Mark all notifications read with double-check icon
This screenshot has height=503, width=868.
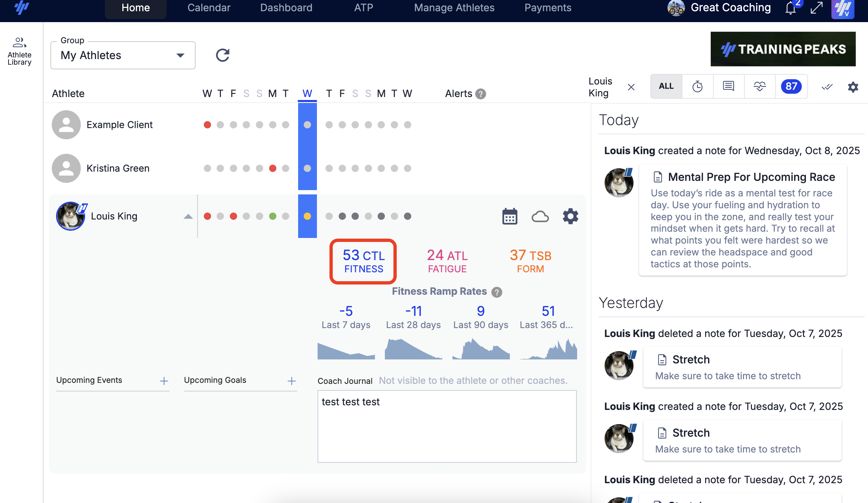827,87
